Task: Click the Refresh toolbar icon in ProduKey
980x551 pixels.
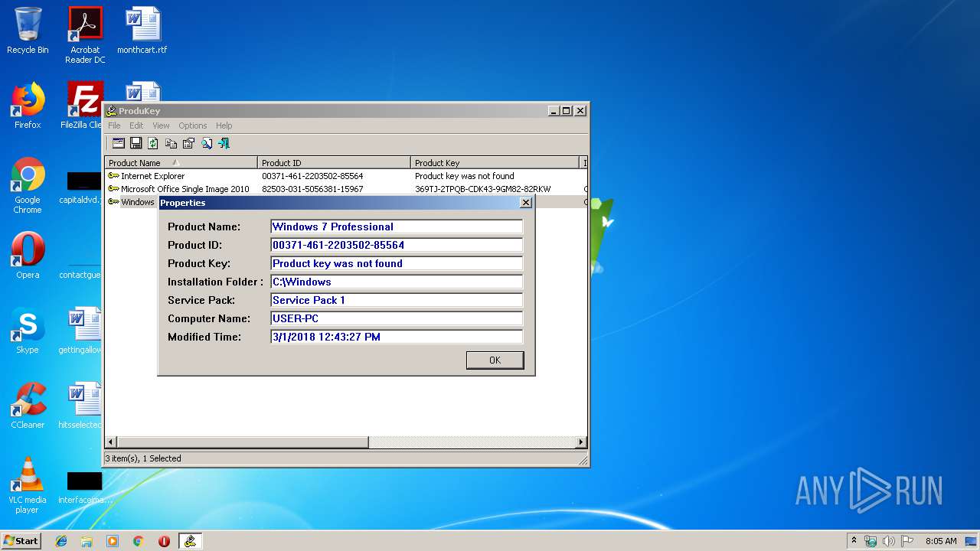Action: 153,143
